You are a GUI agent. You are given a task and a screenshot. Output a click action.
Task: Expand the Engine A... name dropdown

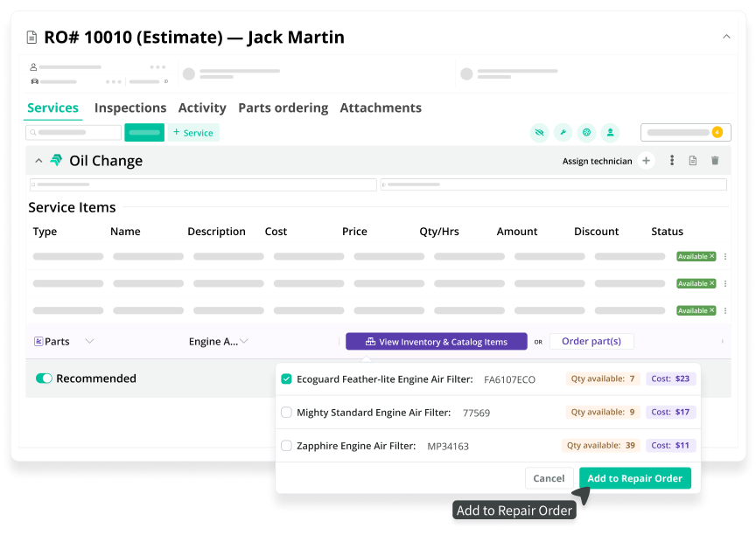click(x=244, y=342)
